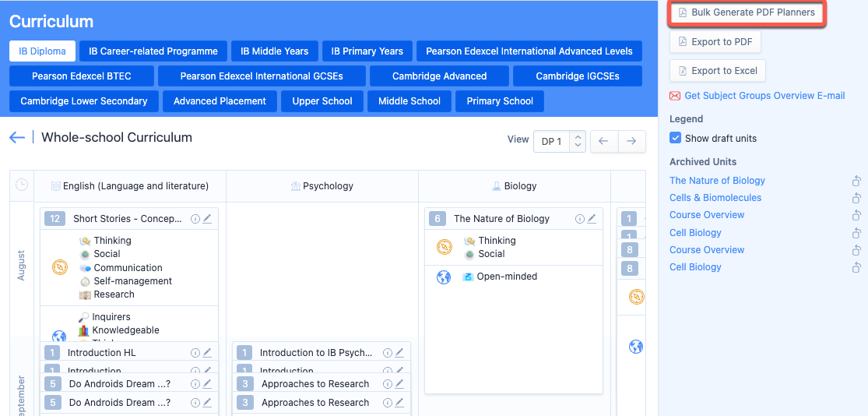Click info icon on Short Stories unit
Screen dimensions: 868x416
pos(195,219)
